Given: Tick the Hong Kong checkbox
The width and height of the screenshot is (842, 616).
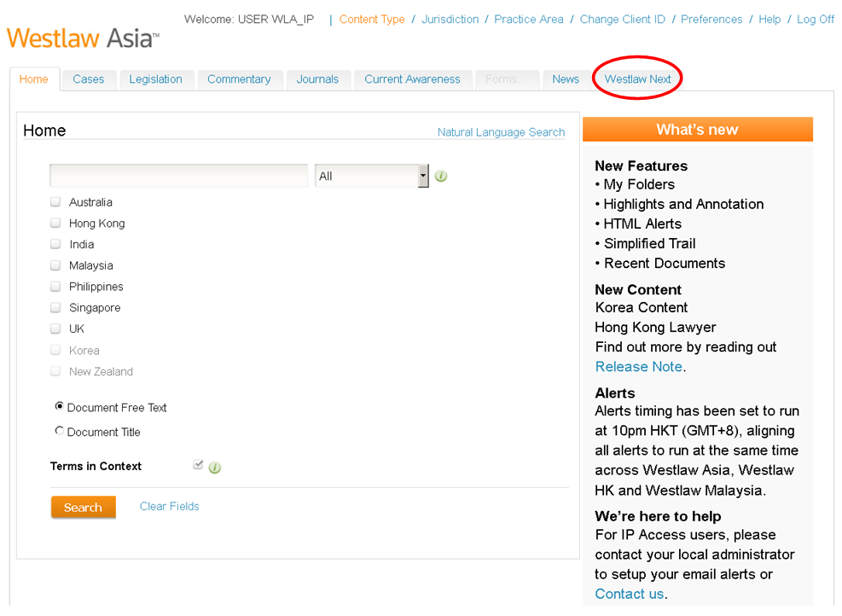Looking at the screenshot, I should [x=55, y=223].
